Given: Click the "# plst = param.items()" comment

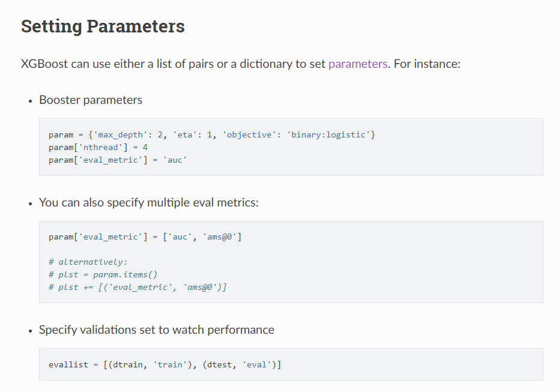Looking at the screenshot, I should point(103,274).
